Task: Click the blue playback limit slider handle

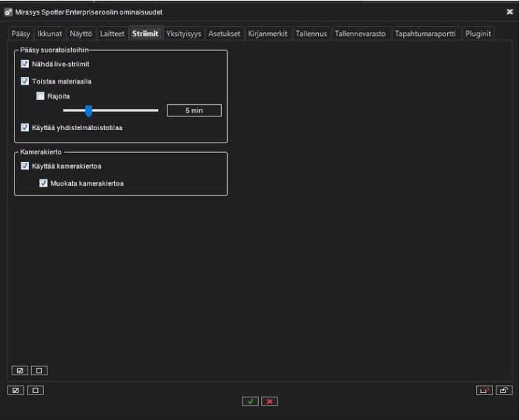Action: (89, 111)
